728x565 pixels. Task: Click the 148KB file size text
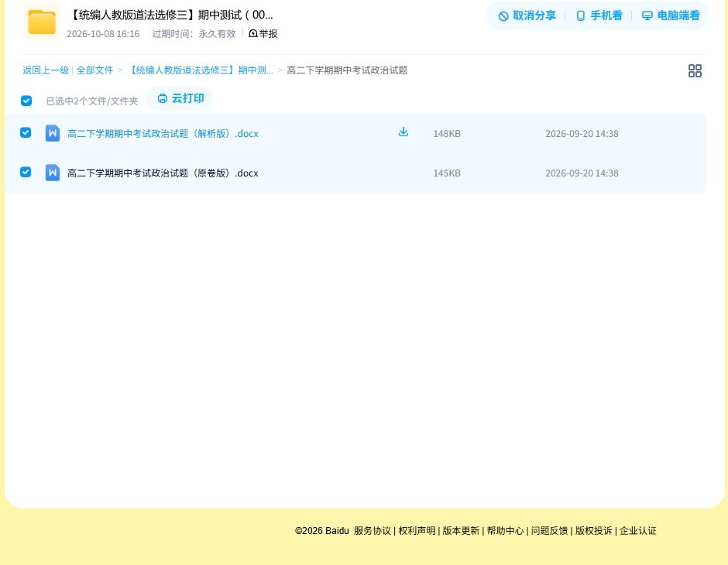click(447, 134)
